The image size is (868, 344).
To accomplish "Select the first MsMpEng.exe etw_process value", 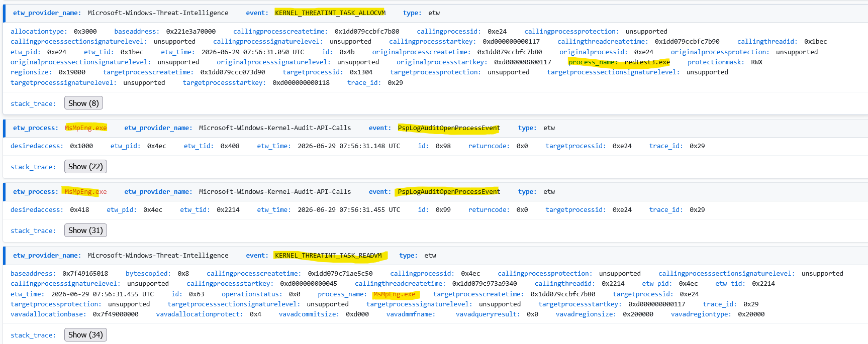I will [85, 128].
